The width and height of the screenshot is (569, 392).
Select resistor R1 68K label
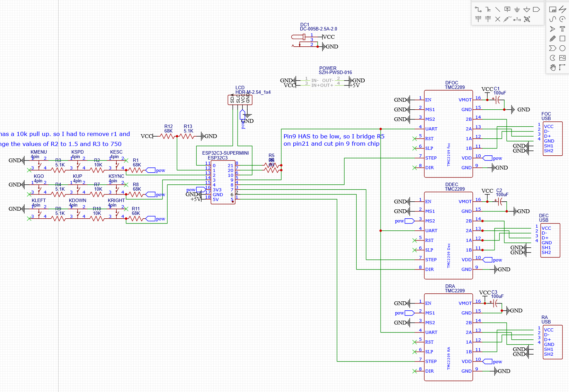(137, 163)
